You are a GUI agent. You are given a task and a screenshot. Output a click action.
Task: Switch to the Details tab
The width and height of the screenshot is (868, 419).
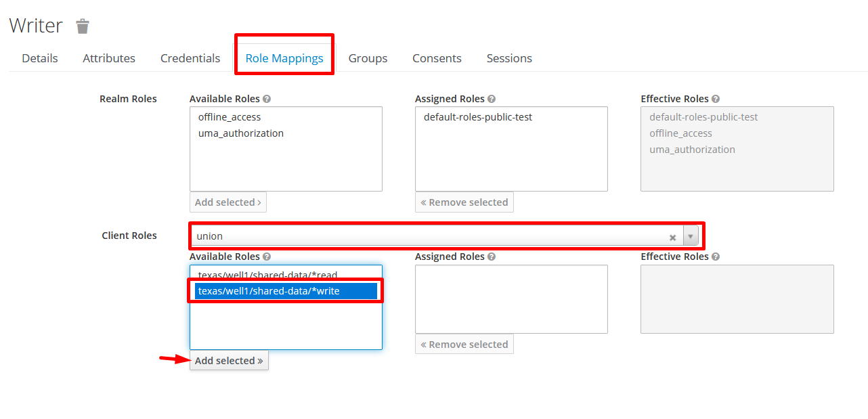(x=40, y=58)
